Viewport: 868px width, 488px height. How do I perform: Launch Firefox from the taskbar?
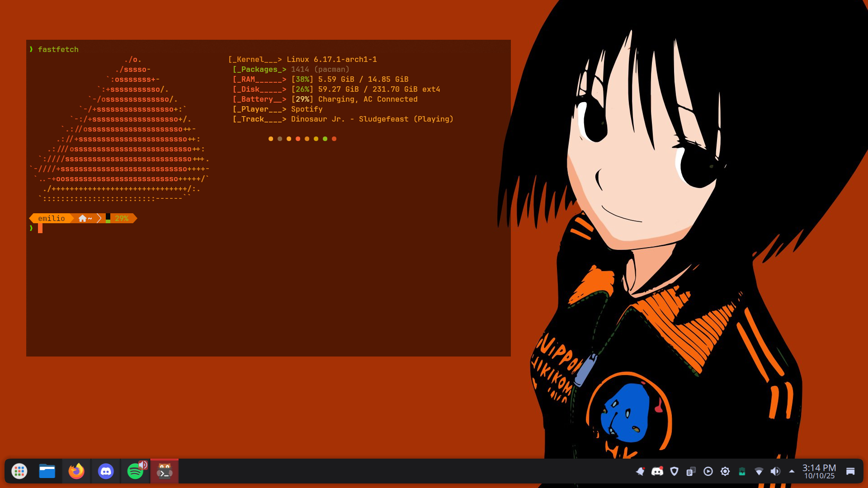pyautogui.click(x=76, y=471)
